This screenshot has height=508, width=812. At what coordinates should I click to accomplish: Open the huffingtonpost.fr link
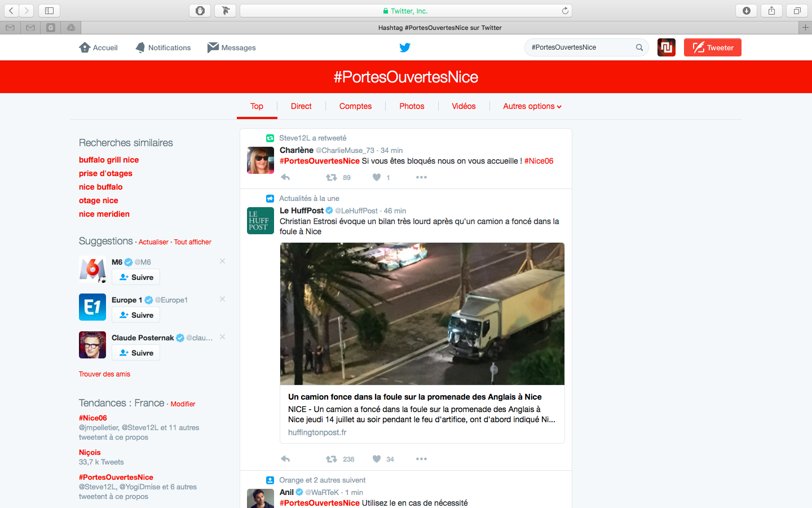tap(317, 432)
